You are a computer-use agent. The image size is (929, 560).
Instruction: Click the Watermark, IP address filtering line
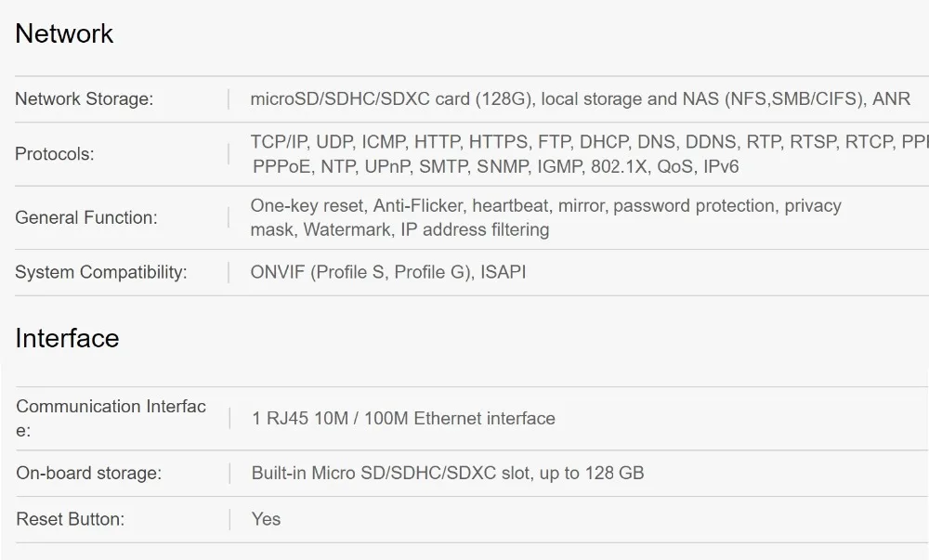399,229
